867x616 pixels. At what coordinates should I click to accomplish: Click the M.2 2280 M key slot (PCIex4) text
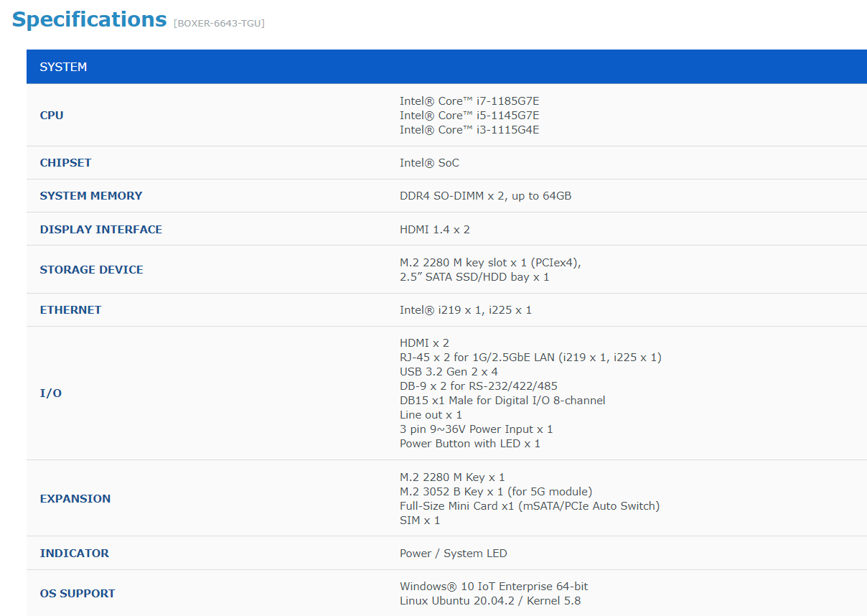click(x=490, y=263)
